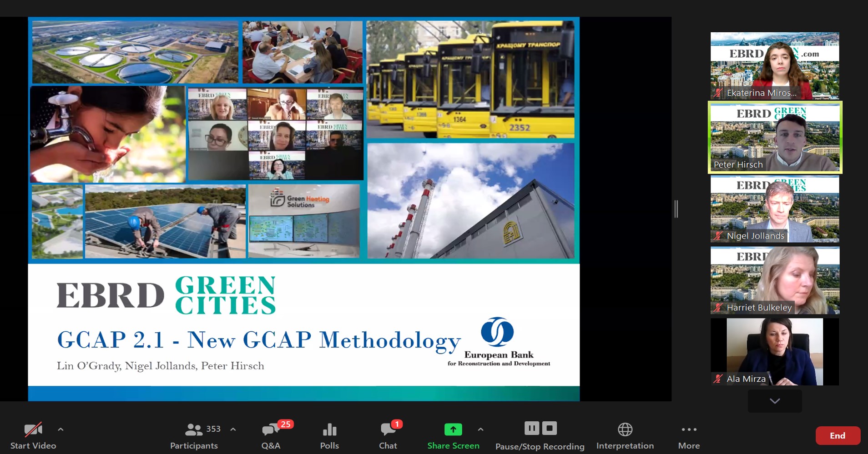
Task: Click the panel divider handle beside video strip
Action: pos(676,209)
